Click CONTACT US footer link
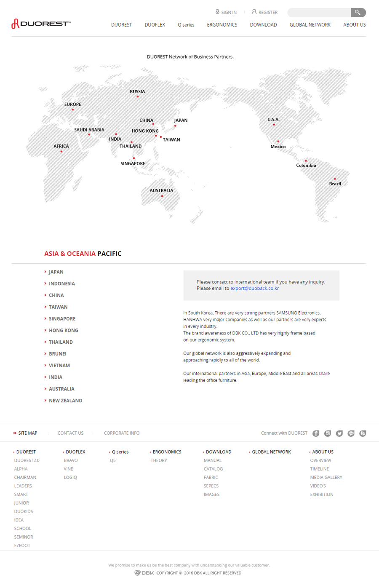 70,433
